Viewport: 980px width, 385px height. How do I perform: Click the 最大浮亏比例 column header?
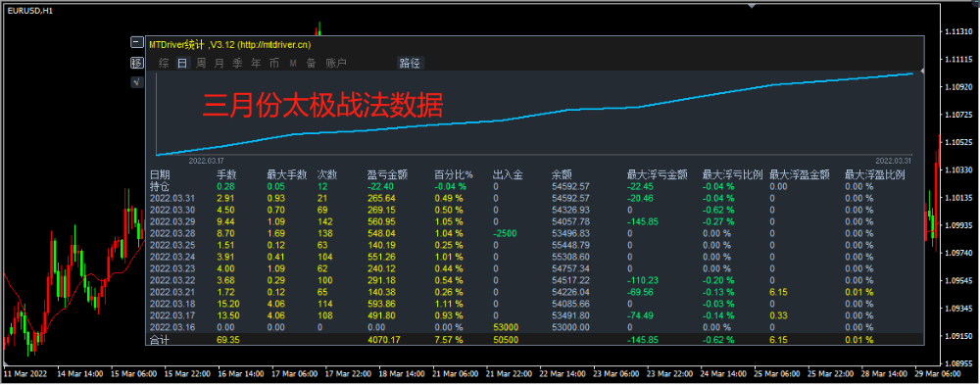(732, 175)
